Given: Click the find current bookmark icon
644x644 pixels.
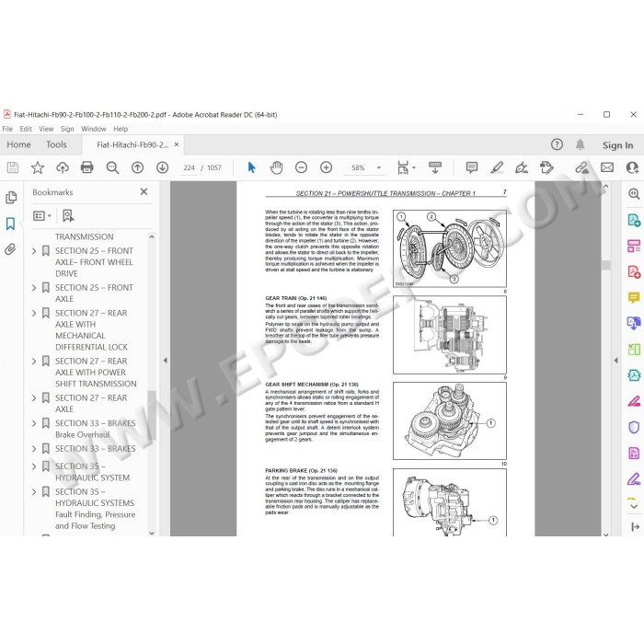Looking at the screenshot, I should pyautogui.click(x=68, y=215).
